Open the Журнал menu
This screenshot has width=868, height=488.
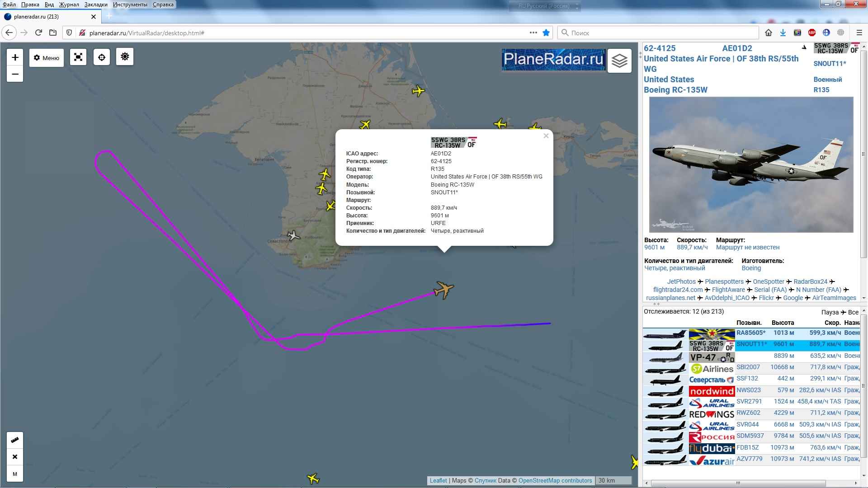tap(69, 5)
